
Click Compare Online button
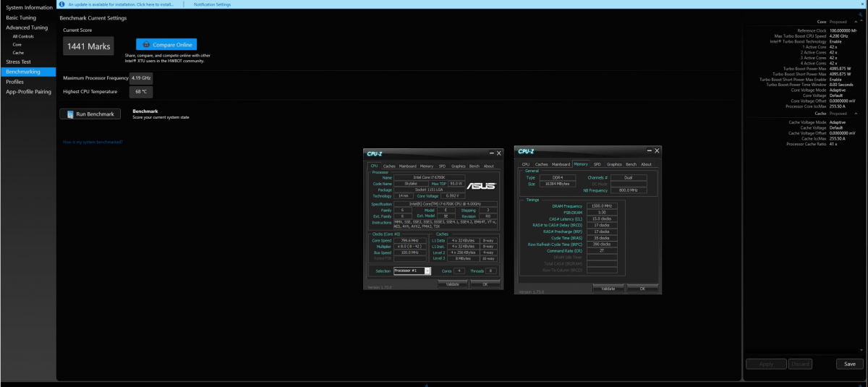pyautogui.click(x=166, y=45)
